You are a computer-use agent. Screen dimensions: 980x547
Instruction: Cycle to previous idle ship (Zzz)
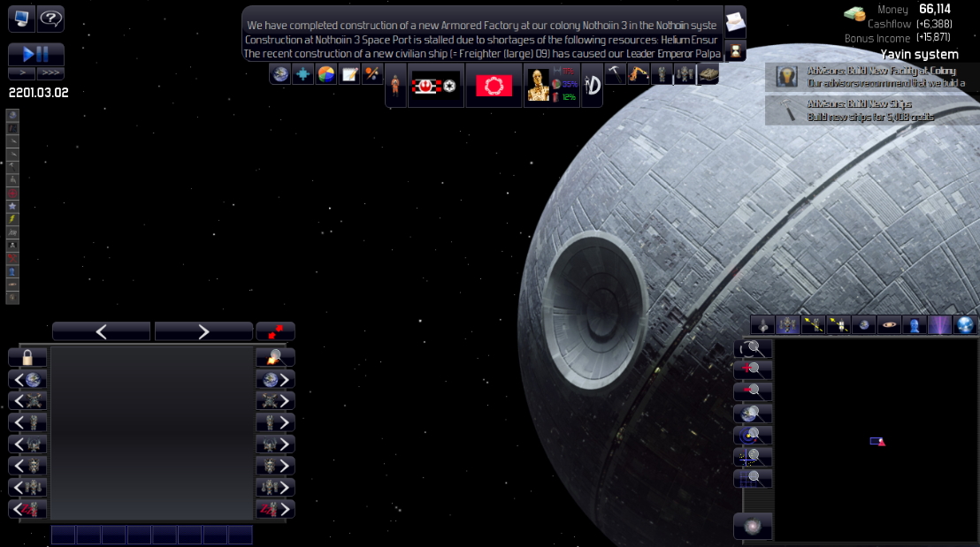click(x=27, y=509)
